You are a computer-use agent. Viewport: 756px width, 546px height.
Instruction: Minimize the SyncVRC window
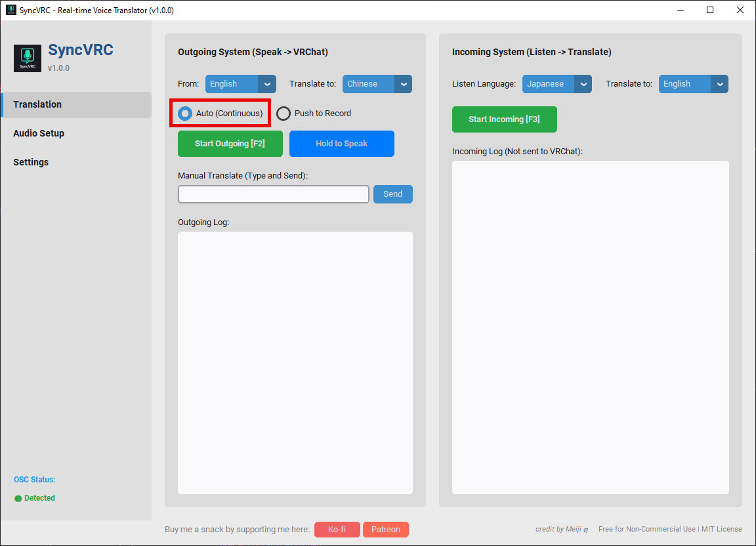click(681, 10)
